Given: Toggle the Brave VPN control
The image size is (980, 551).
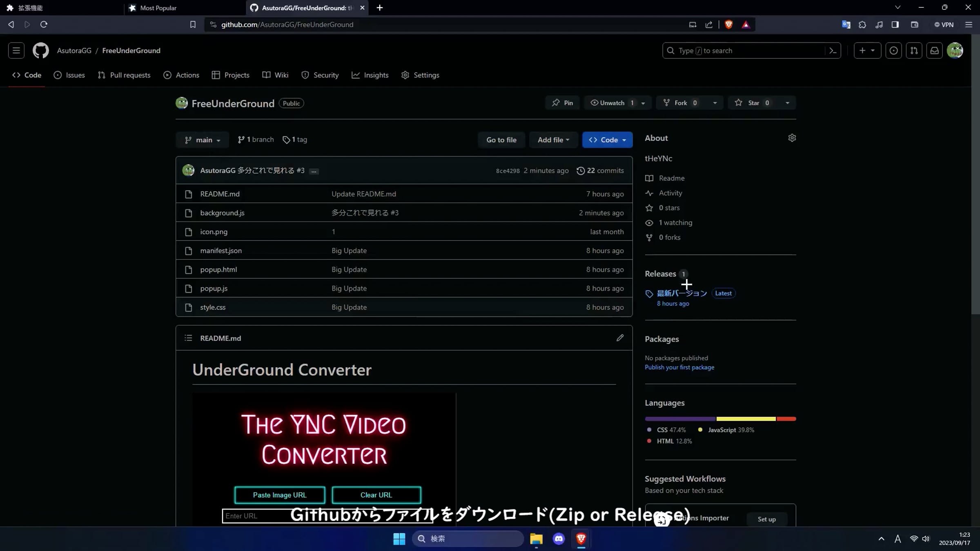Looking at the screenshot, I should (x=944, y=24).
